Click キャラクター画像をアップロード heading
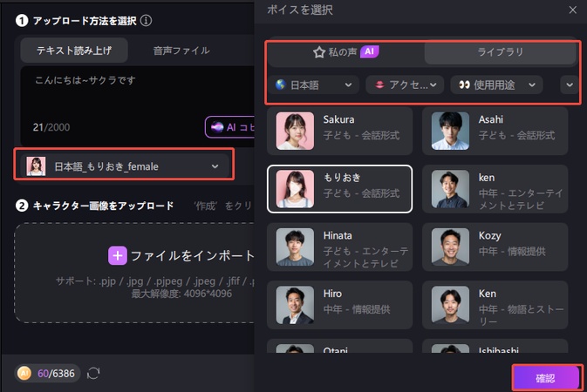This screenshot has height=392, width=587. (103, 206)
